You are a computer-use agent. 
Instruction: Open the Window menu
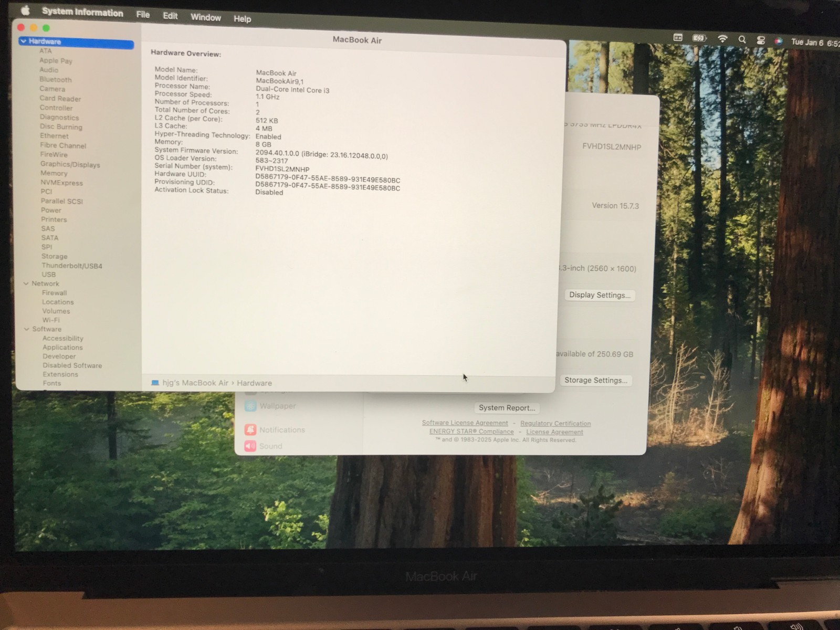point(206,17)
